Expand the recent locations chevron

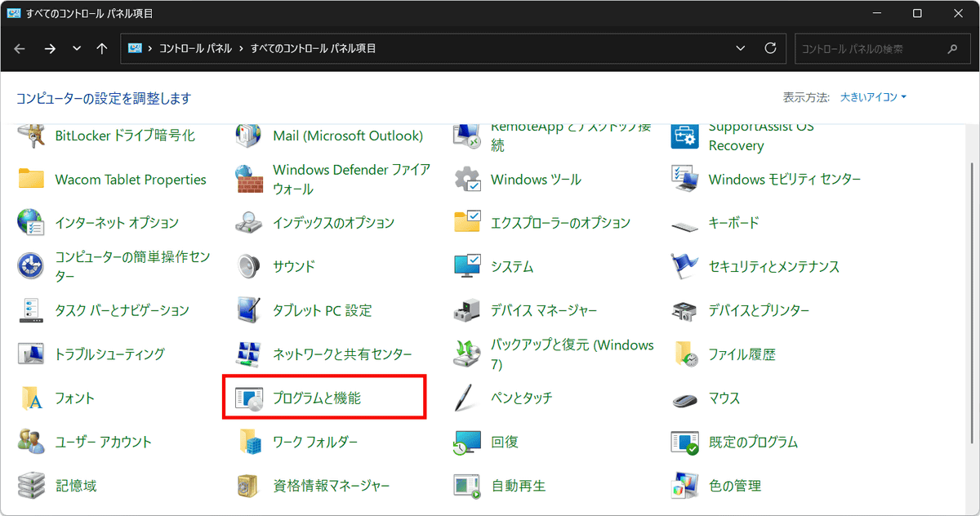pos(77,49)
